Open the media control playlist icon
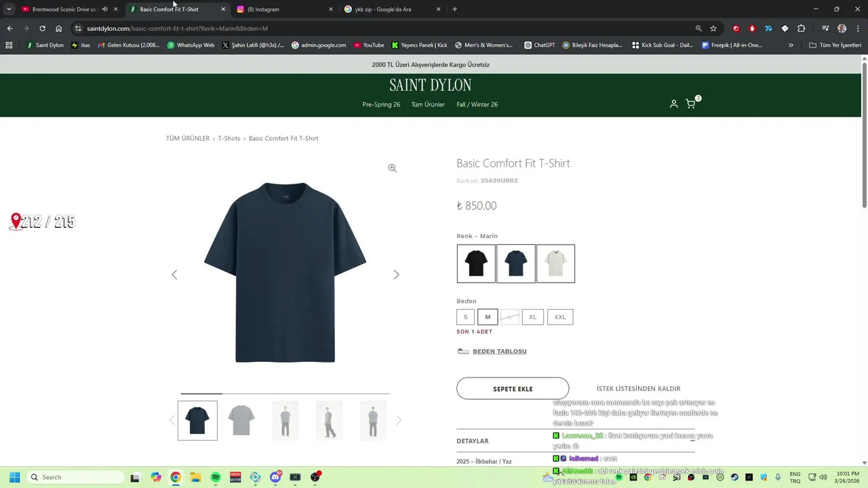Screen dimensions: 868x488 tap(825, 28)
